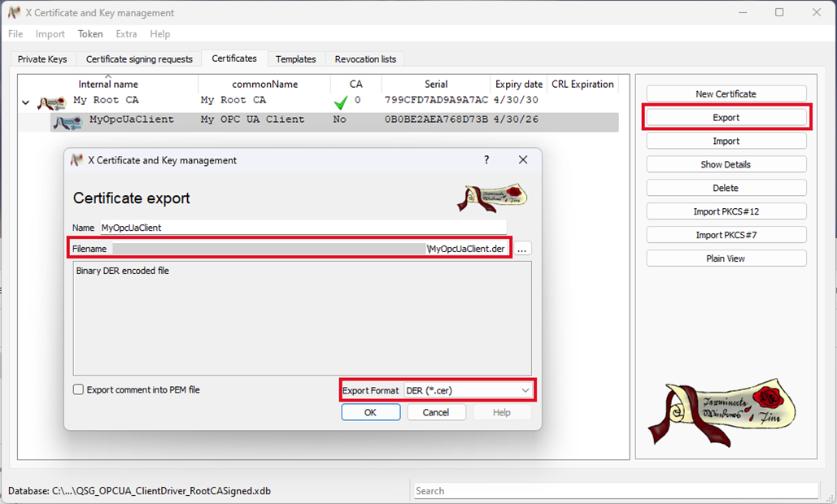Screen dimensions: 837x504
Task: Click the green CA checkmark icon
Action: [341, 102]
